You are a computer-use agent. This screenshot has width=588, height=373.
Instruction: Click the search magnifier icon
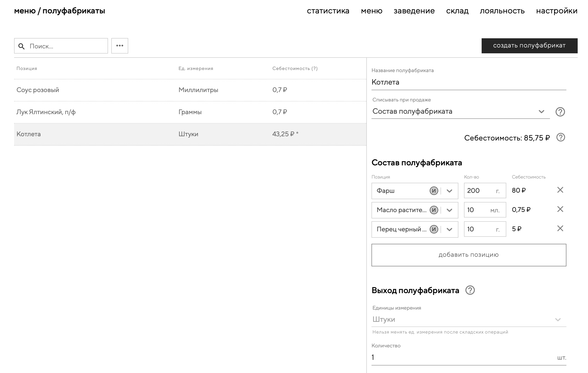(x=22, y=46)
